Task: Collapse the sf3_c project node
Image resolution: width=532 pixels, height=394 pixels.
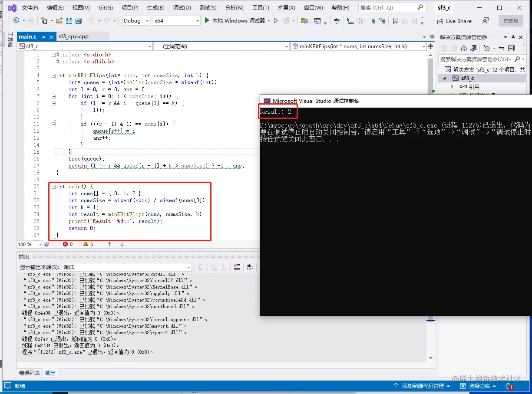Action: point(444,78)
